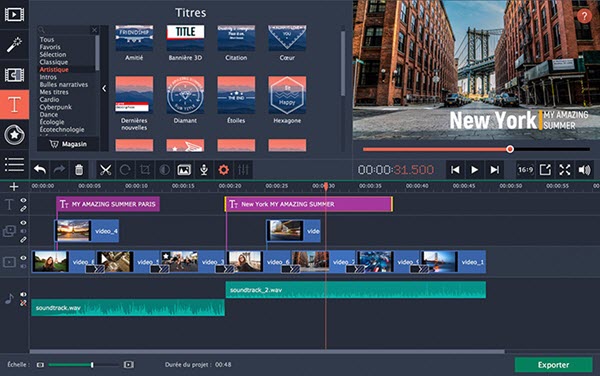Open the Magasin store button
The image size is (600, 376).
coord(68,144)
